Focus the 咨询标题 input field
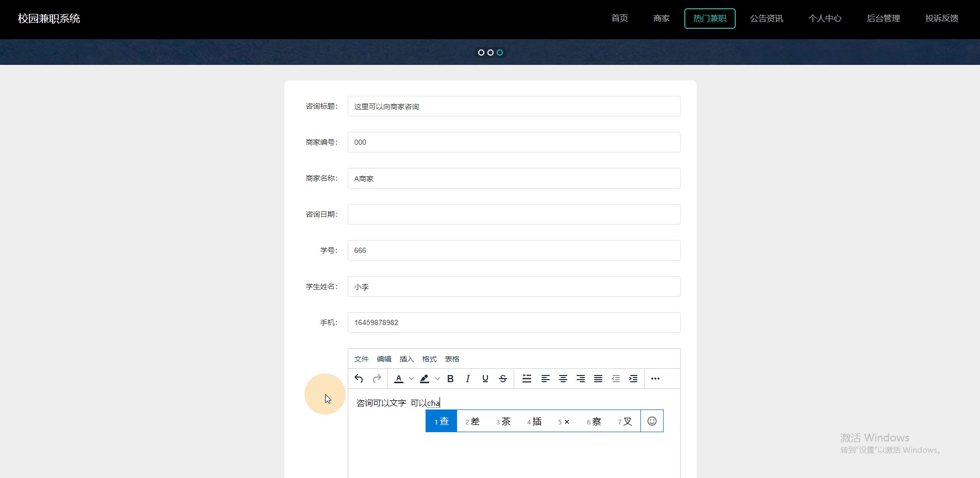980x478 pixels. tap(514, 106)
